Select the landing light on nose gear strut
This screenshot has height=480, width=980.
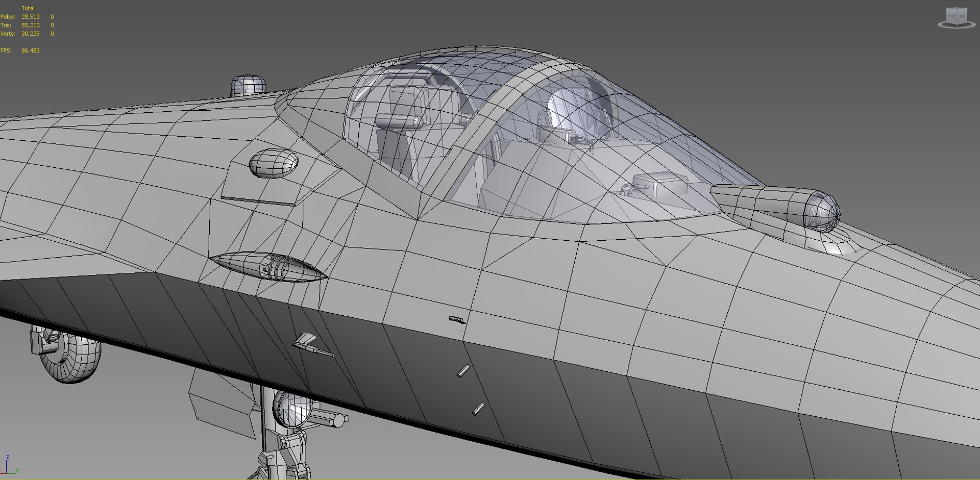click(x=292, y=409)
